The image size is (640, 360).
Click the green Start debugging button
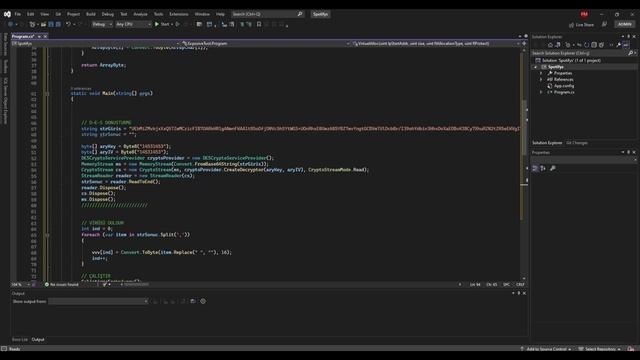point(157,24)
